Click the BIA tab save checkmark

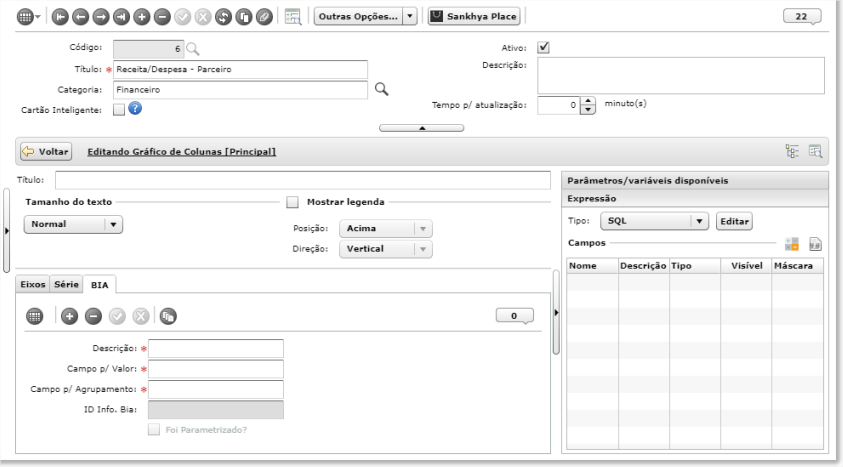117,316
